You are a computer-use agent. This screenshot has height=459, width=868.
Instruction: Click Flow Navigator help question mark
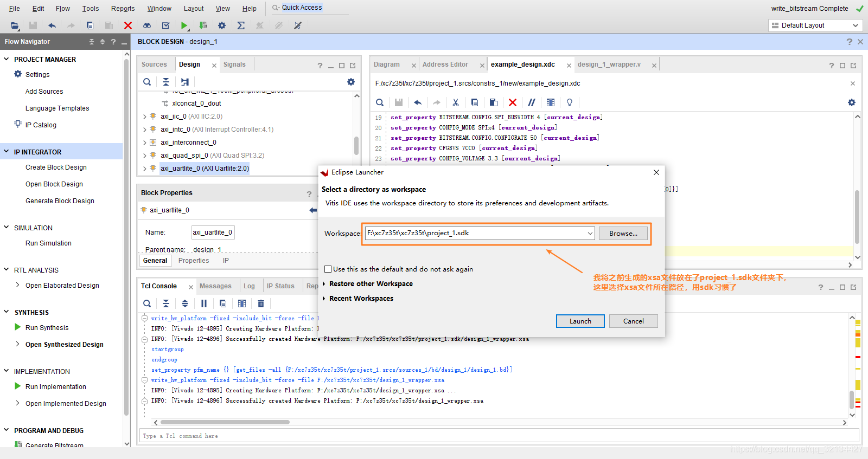click(113, 42)
